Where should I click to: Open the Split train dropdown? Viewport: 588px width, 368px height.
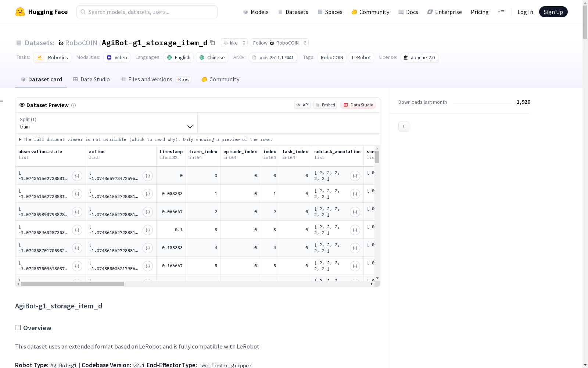click(107, 123)
